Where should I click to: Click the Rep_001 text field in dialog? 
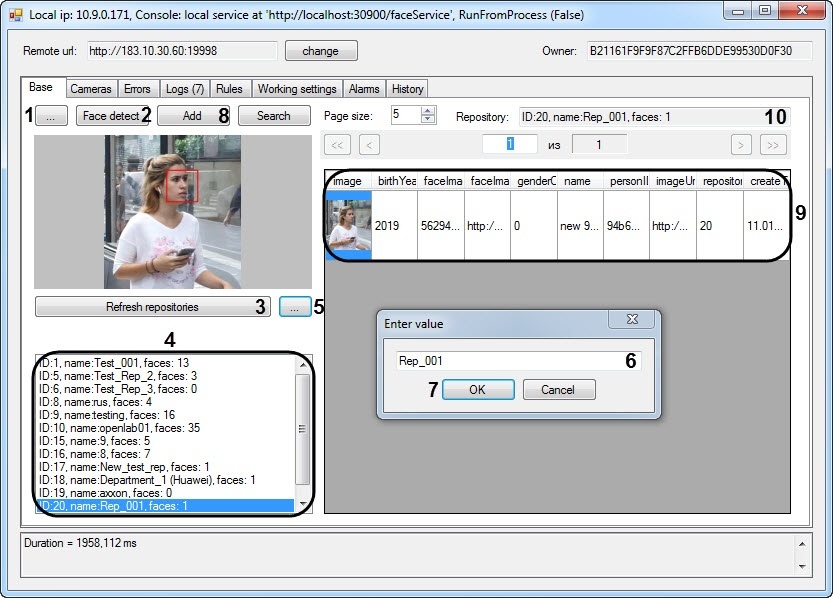[x=518, y=361]
